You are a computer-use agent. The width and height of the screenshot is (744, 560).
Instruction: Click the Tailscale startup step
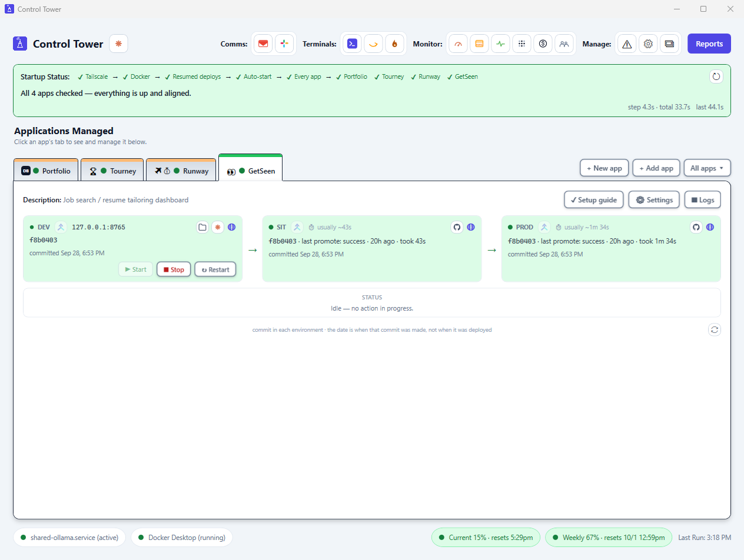[x=92, y=76]
